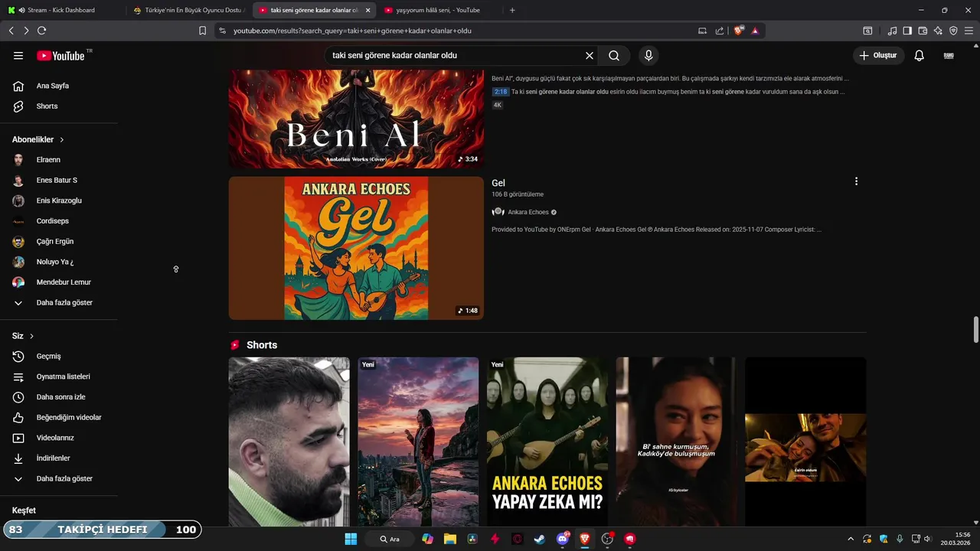Switch to the yaşıyorum hâlâ seni tab
The width and height of the screenshot is (980, 551).
tap(438, 10)
